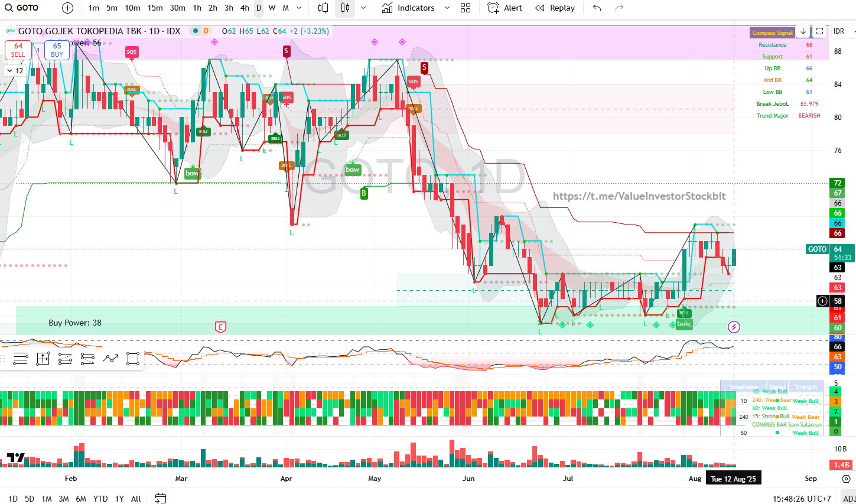Select the 3h interval
856x504 pixels.
point(229,8)
